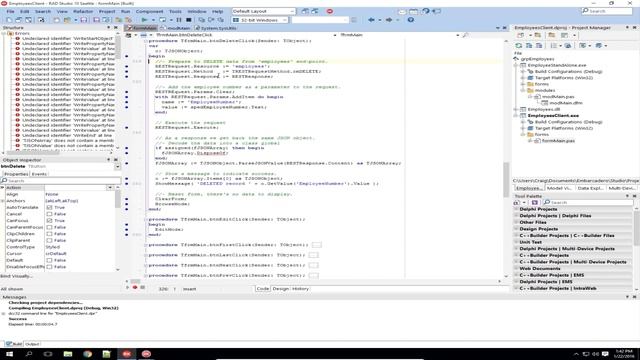Toggle the Cancel property checkbox
640x360 pixels.
(49, 214)
